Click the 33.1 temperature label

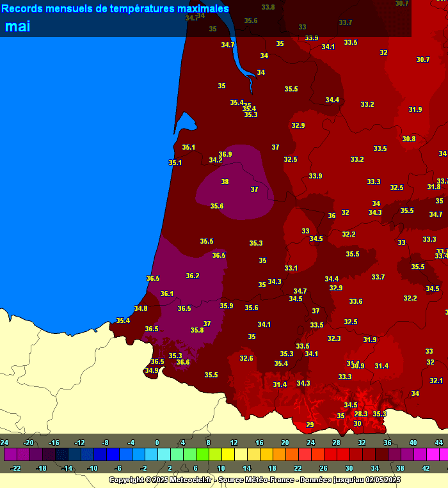[x=291, y=268]
